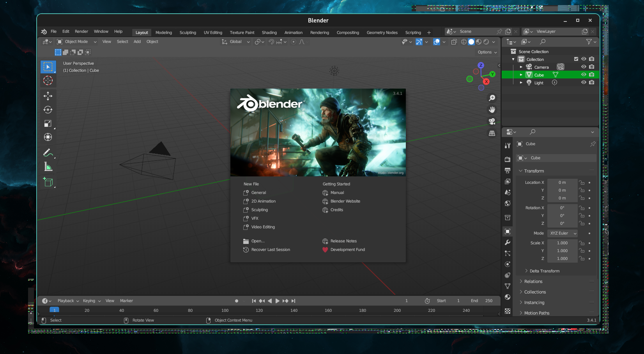Select the Move tool in the toolbar
Screen dimensions: 644x354
coord(48,96)
